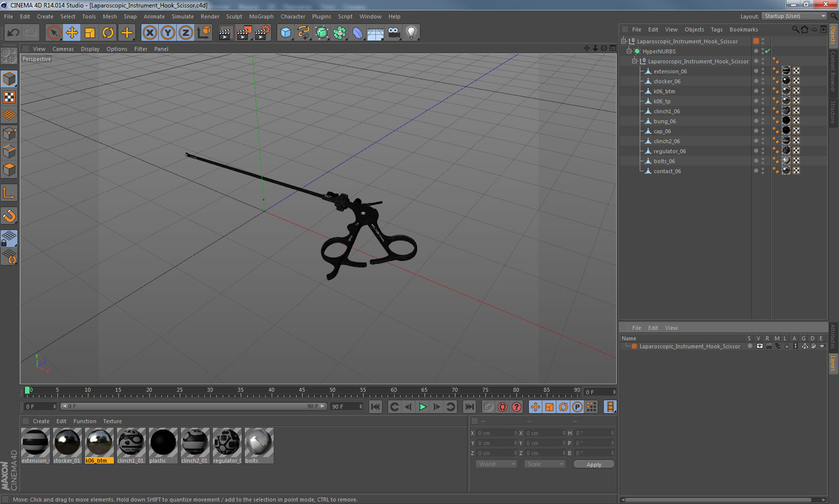
Task: Open viewport Cameras menu
Action: [63, 49]
